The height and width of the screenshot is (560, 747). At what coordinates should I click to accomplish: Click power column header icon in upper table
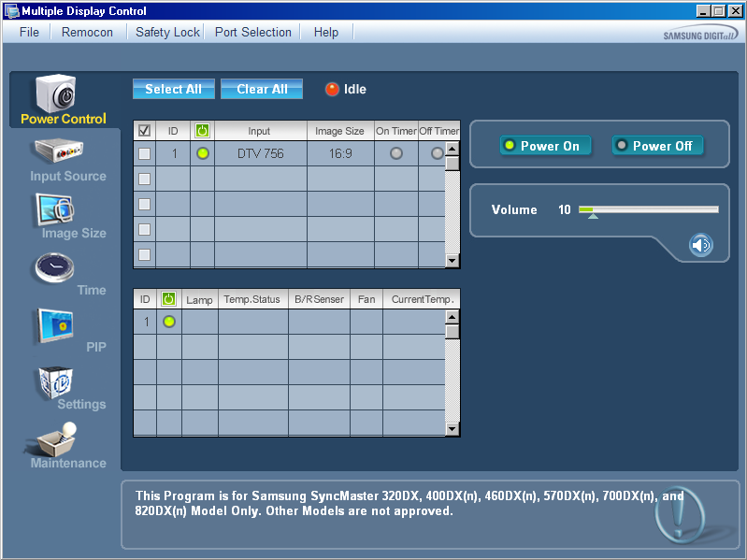(203, 131)
